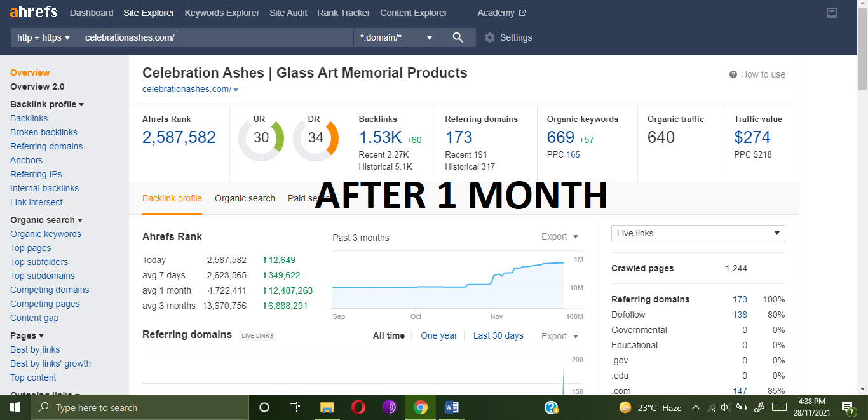Open the Broken backlinks report
Image resolution: width=868 pixels, height=420 pixels.
pos(43,132)
